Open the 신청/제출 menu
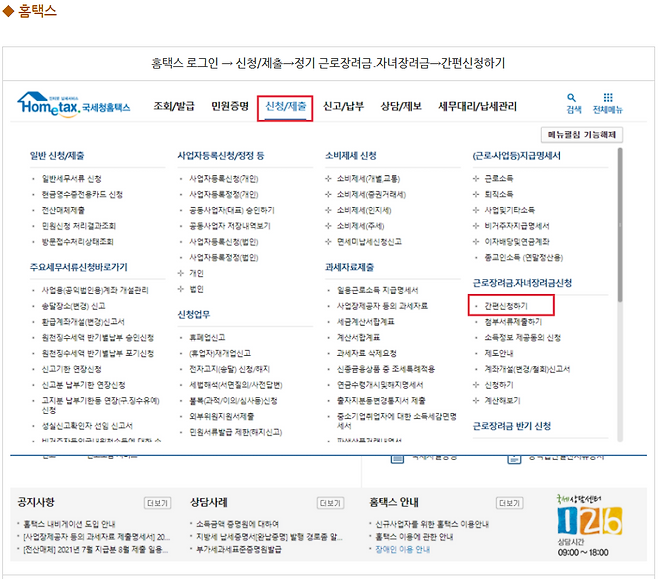This screenshot has height=579, width=658. tap(286, 106)
